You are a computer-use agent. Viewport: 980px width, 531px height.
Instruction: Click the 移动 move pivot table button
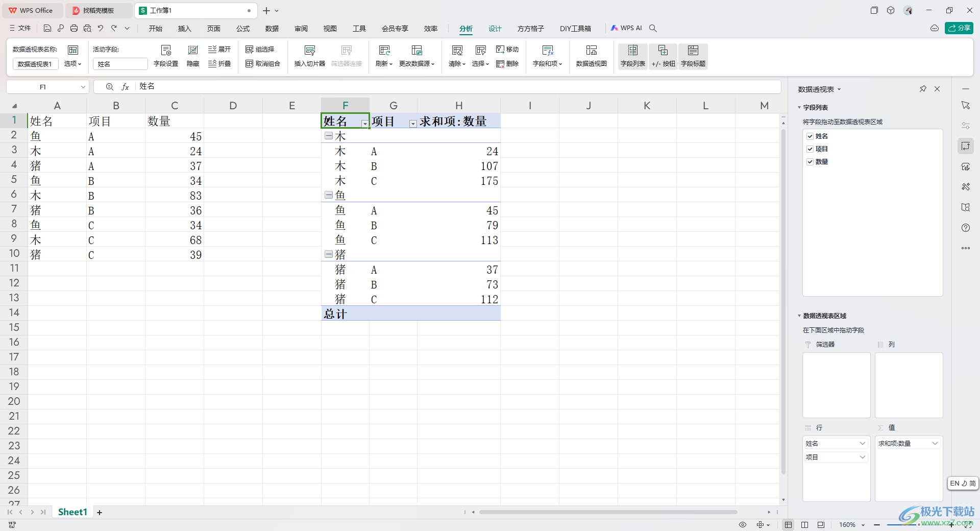click(507, 49)
